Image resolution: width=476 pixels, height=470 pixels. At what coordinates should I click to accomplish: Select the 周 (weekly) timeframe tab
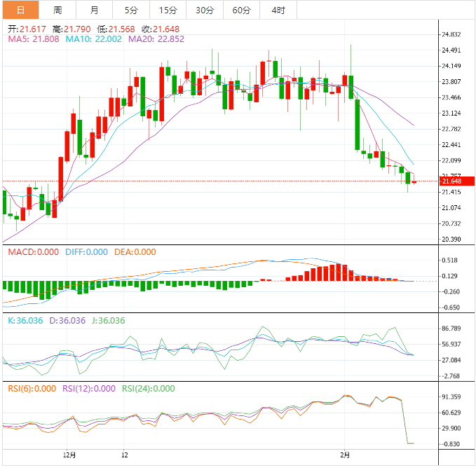(57, 10)
